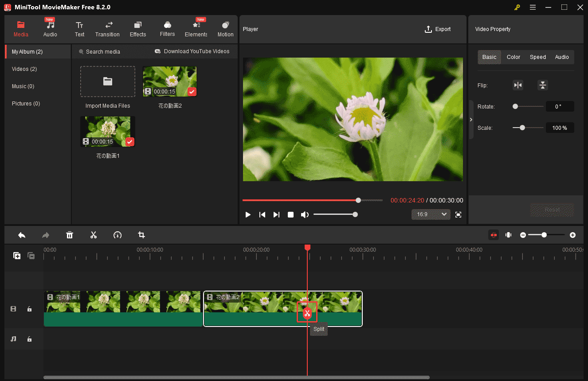588x381 pixels.
Task: Enter full screen preview
Action: pyautogui.click(x=459, y=214)
